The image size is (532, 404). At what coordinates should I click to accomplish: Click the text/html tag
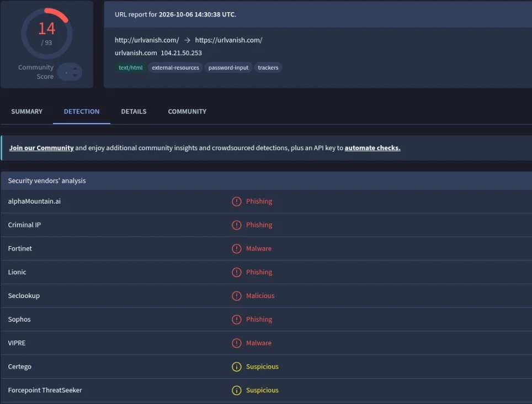131,67
